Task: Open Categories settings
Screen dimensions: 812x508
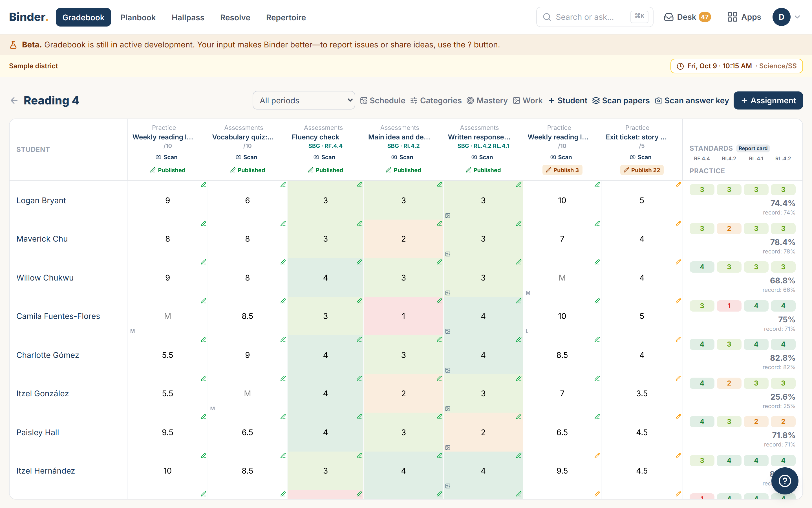Action: point(436,100)
